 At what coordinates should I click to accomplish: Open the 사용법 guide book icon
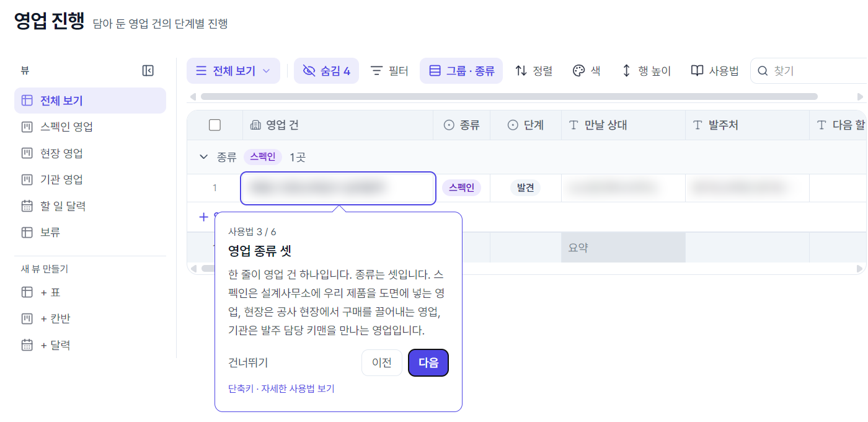tap(715, 71)
